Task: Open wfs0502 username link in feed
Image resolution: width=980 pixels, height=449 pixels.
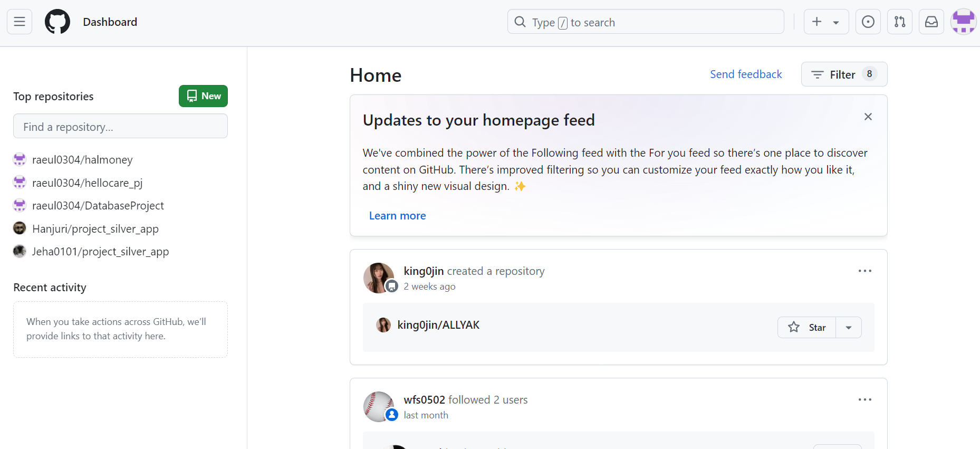Action: point(425,400)
